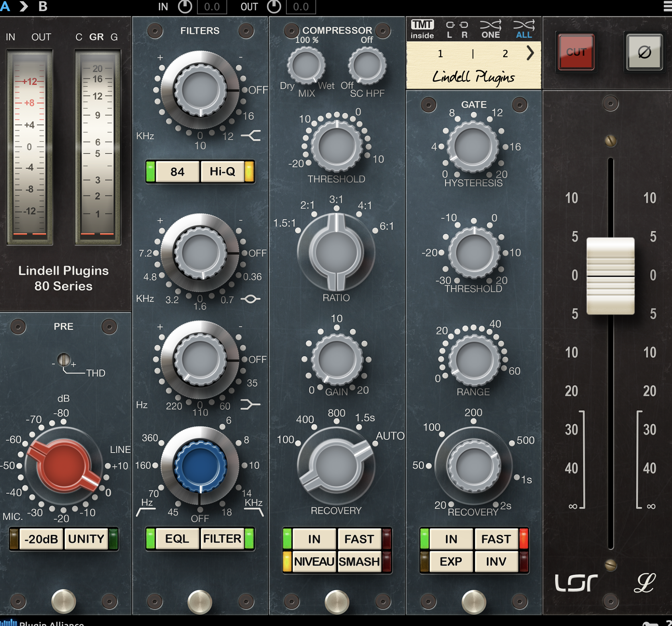Show the G meter mode
Screen dimensions: 672x626
pos(114,37)
